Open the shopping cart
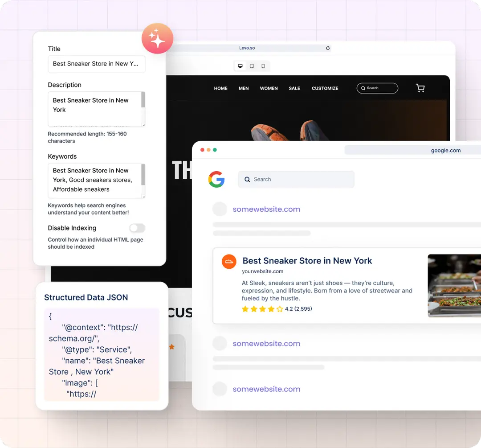 click(420, 88)
